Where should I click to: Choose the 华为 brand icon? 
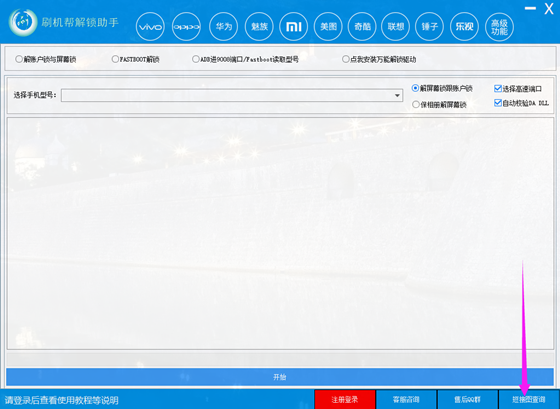click(x=224, y=27)
